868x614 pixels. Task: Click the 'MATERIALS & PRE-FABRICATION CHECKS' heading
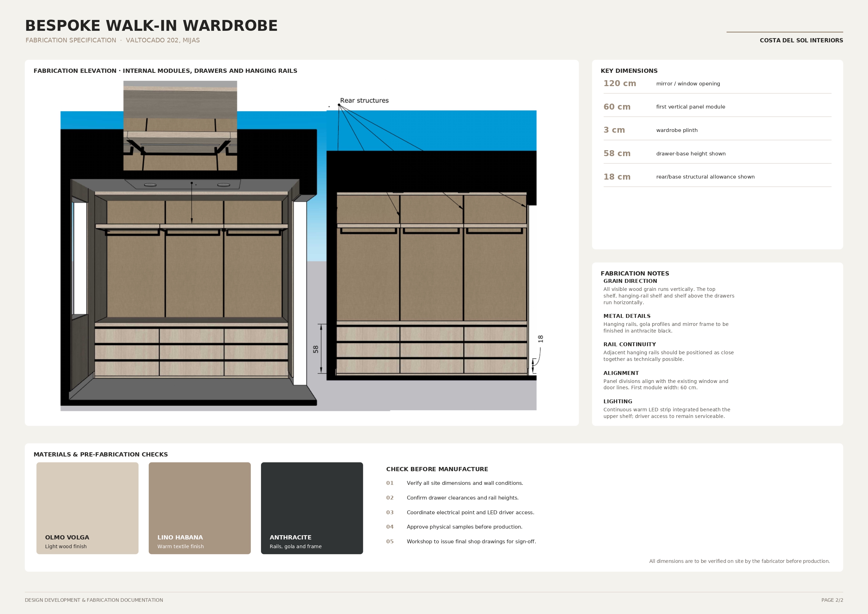(100, 454)
